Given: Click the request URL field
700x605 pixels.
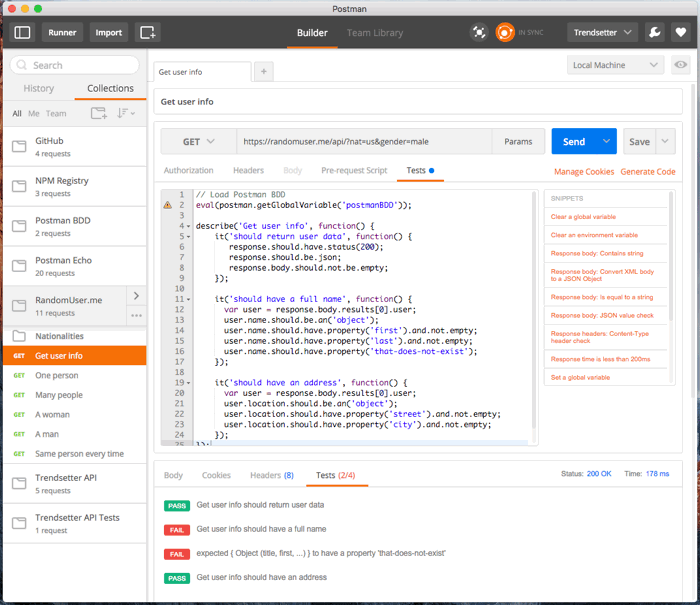Looking at the screenshot, I should [x=364, y=142].
